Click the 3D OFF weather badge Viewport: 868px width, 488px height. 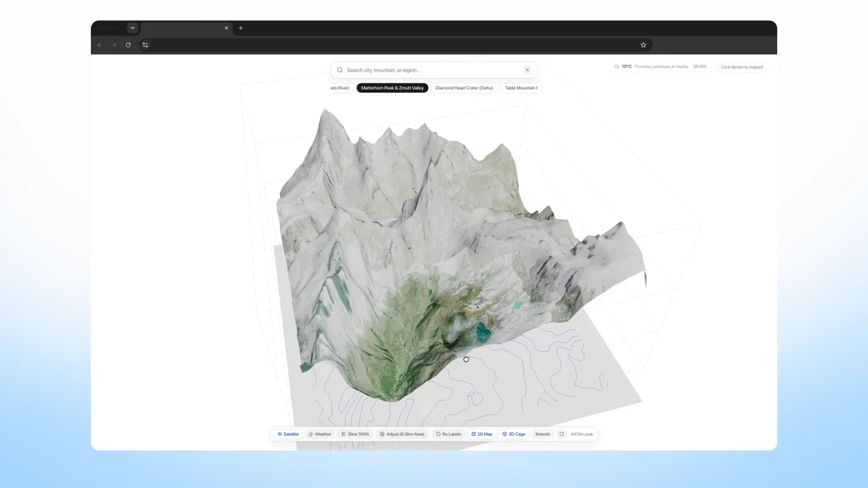700,66
